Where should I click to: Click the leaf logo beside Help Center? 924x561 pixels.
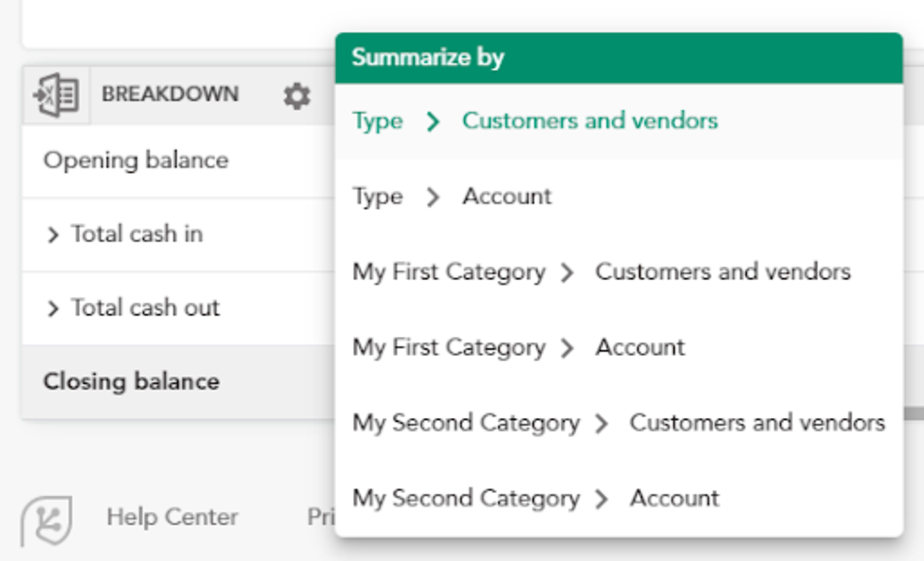[47, 521]
